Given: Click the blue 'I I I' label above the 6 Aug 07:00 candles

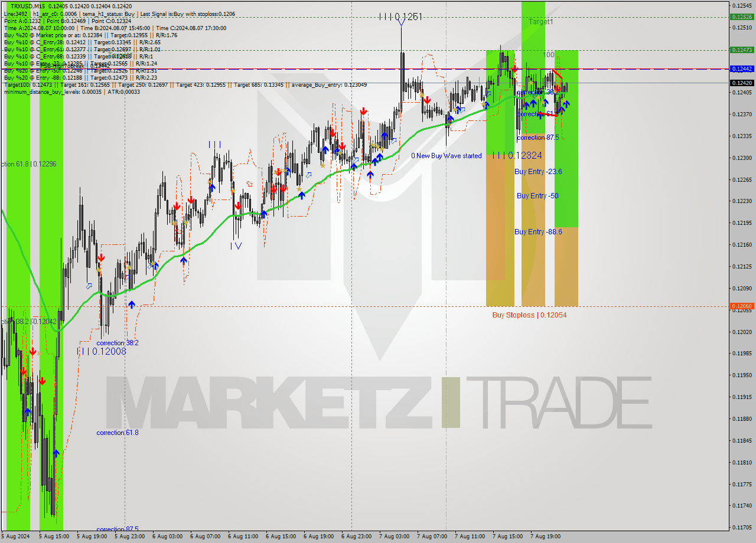Looking at the screenshot, I should click(x=215, y=144).
